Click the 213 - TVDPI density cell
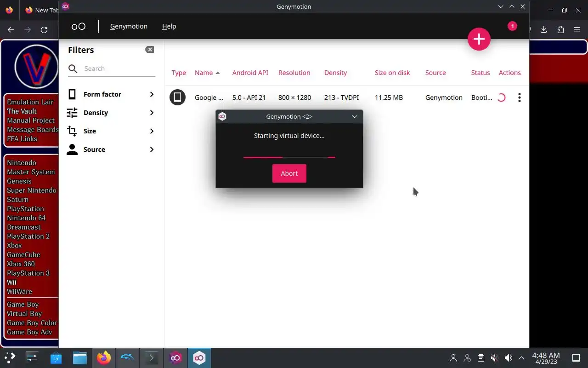 coord(342,98)
